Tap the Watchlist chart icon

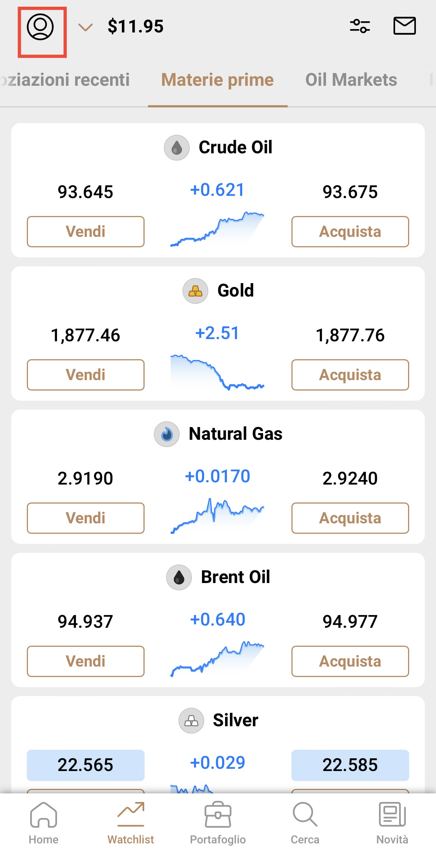point(131,815)
